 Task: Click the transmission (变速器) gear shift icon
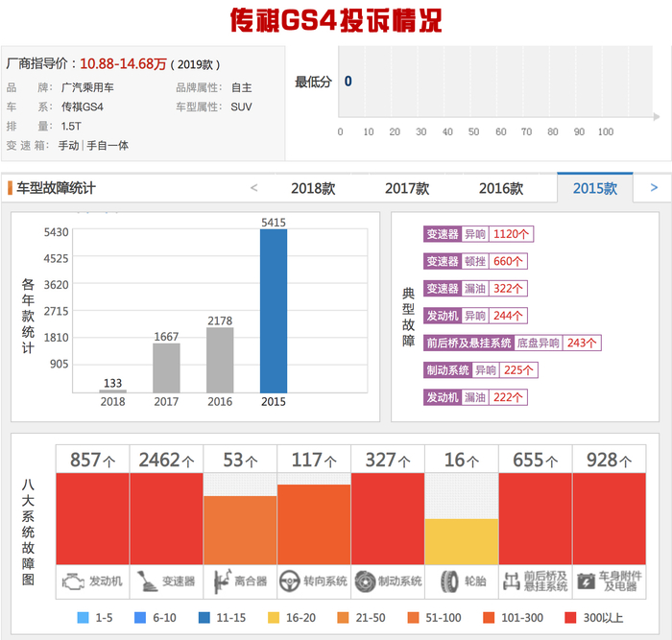147,581
